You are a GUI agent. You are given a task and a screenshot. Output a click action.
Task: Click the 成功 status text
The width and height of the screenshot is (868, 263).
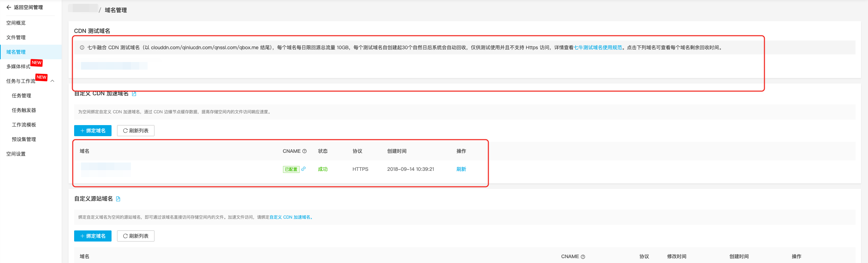323,169
